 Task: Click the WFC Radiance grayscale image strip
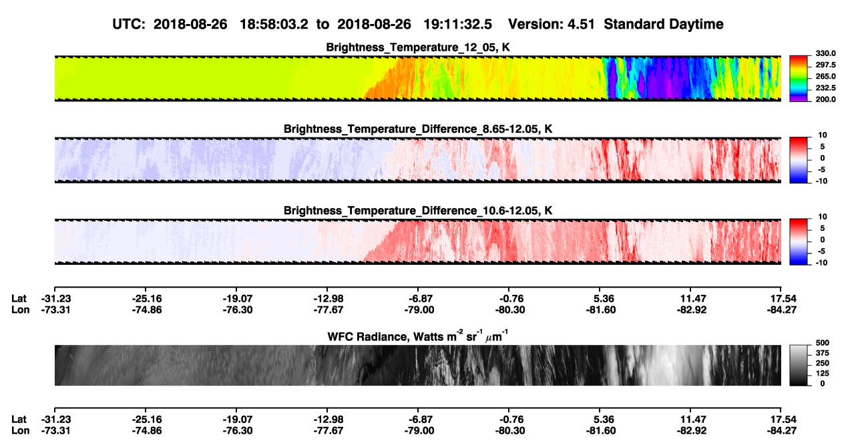tap(417, 366)
